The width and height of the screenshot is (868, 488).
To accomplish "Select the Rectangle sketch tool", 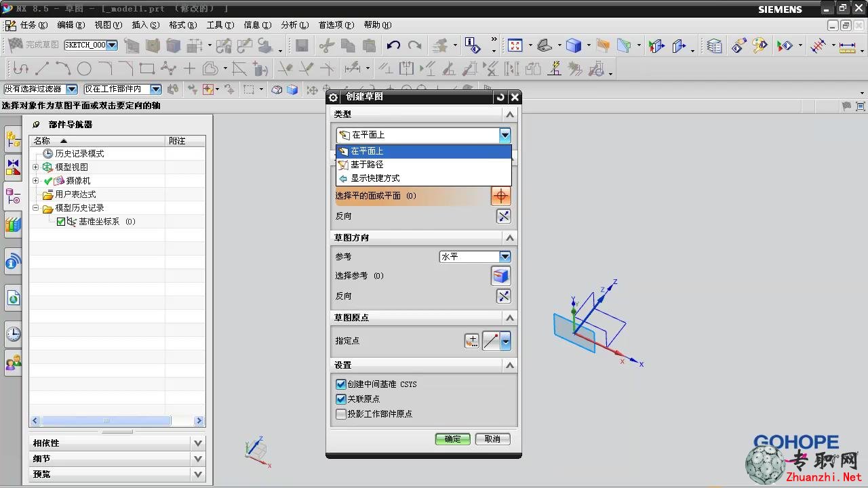I will 147,68.
